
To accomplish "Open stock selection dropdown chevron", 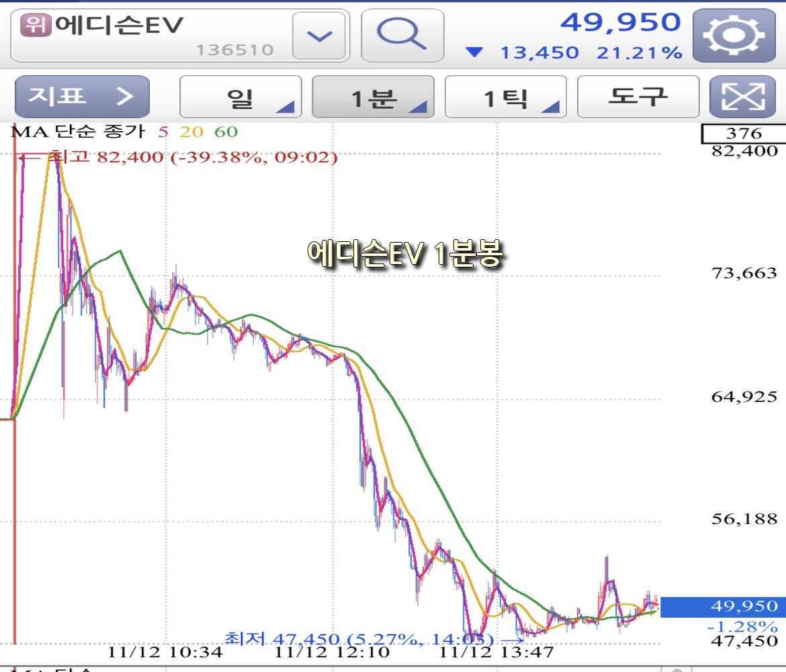I will pos(319,36).
